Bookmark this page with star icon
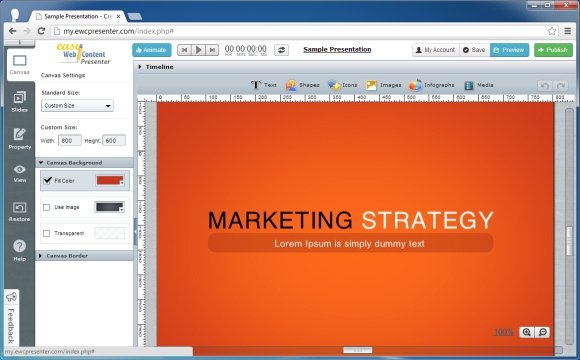 [x=552, y=31]
